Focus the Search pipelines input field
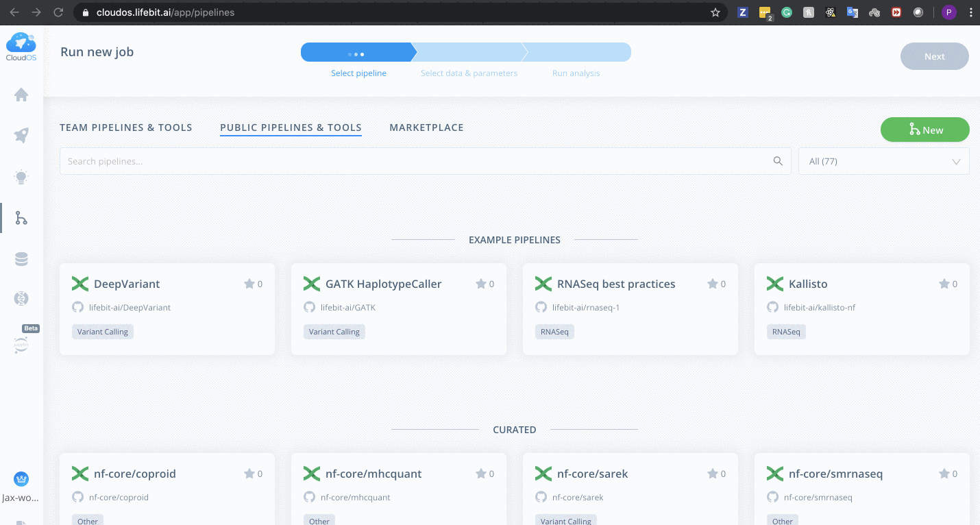This screenshot has width=980, height=525. (425, 161)
